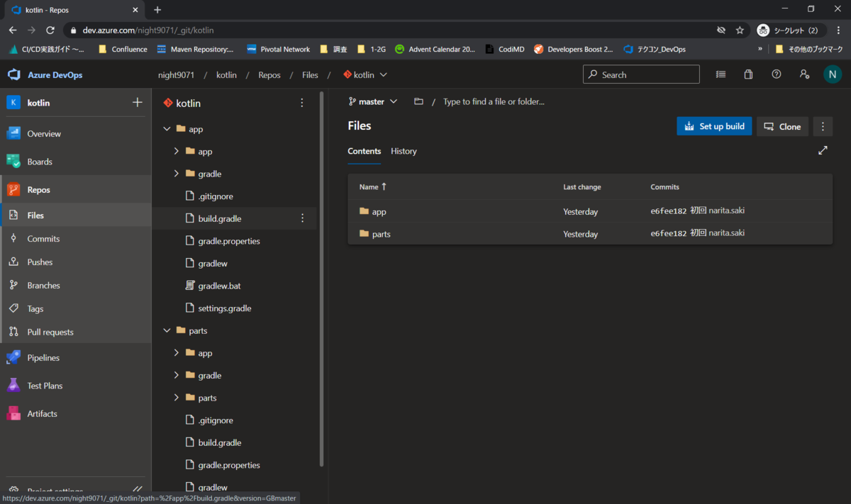Open the parts folder in the files table
The image size is (851, 504).
382,234
